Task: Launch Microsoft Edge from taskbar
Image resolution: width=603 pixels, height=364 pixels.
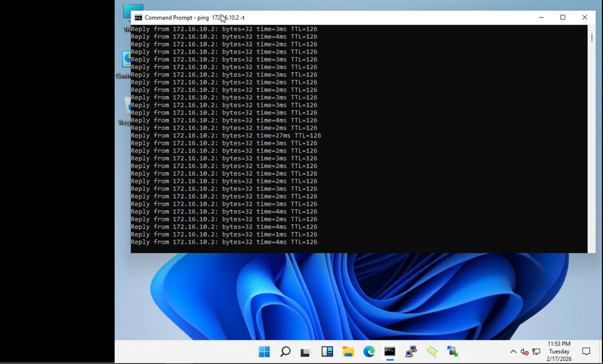Action: pyautogui.click(x=369, y=352)
